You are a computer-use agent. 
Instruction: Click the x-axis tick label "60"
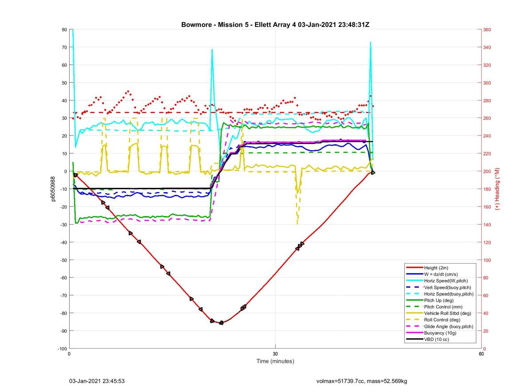coord(481,354)
